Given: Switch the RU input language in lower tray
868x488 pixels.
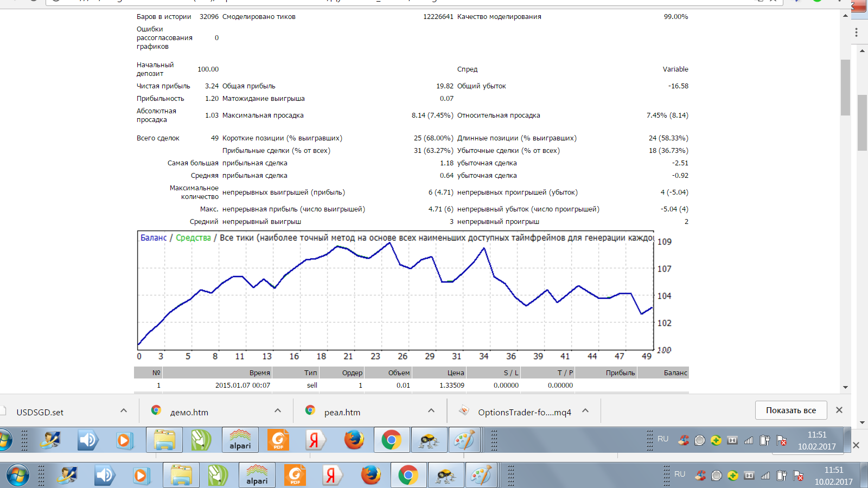Looking at the screenshot, I should [680, 474].
